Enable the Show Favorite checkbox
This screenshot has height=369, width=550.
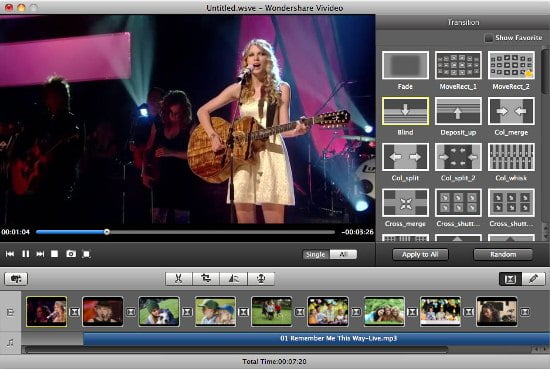488,38
